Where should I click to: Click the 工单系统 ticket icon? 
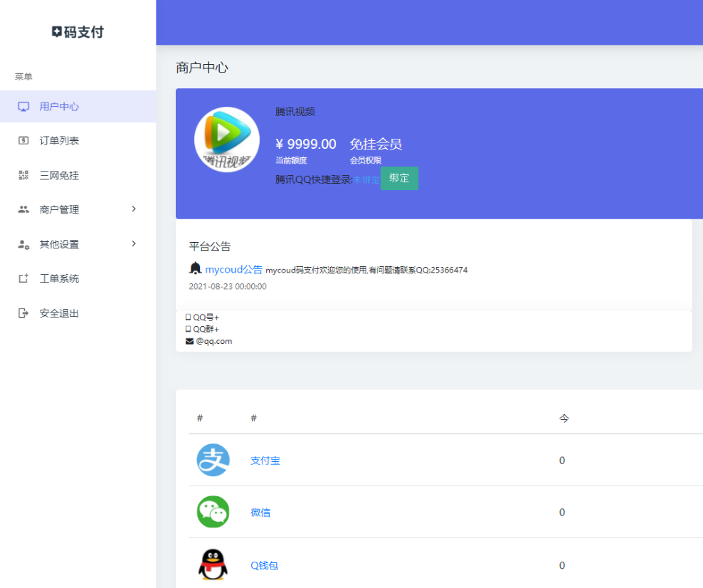tap(23, 278)
